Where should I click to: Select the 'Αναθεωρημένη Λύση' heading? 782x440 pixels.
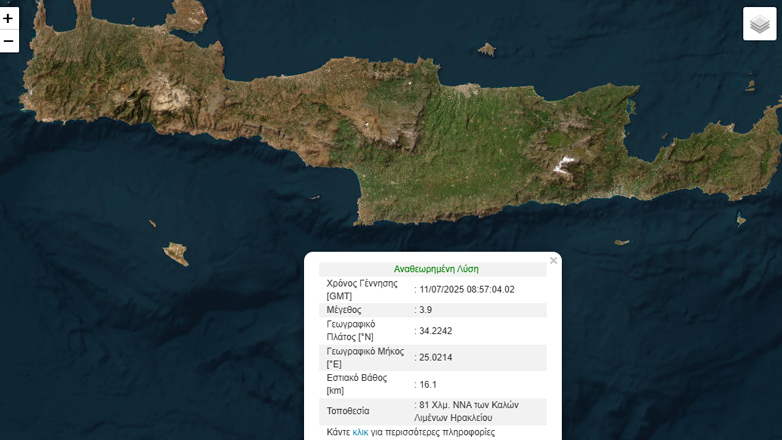(x=436, y=269)
